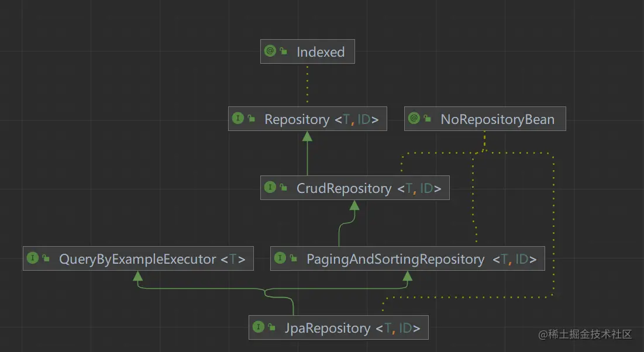The height and width of the screenshot is (352, 644).
Task: Click interface icon on PagingAndSortingRepository node
Action: pos(280,258)
